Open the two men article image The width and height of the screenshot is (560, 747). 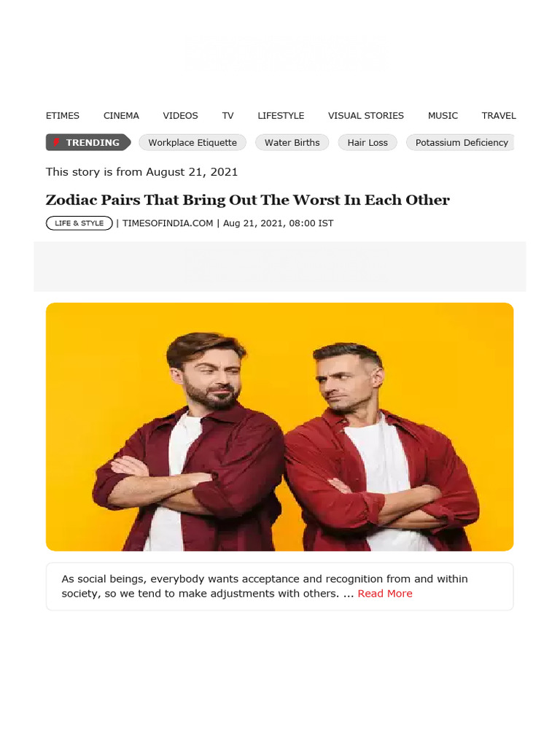[279, 427]
